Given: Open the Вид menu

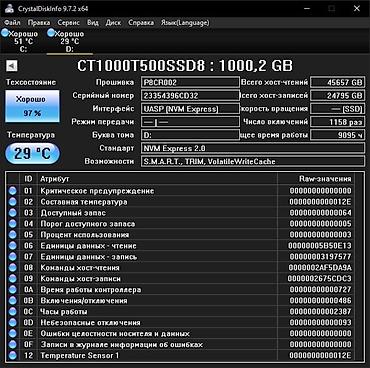Looking at the screenshot, I should click(93, 23).
